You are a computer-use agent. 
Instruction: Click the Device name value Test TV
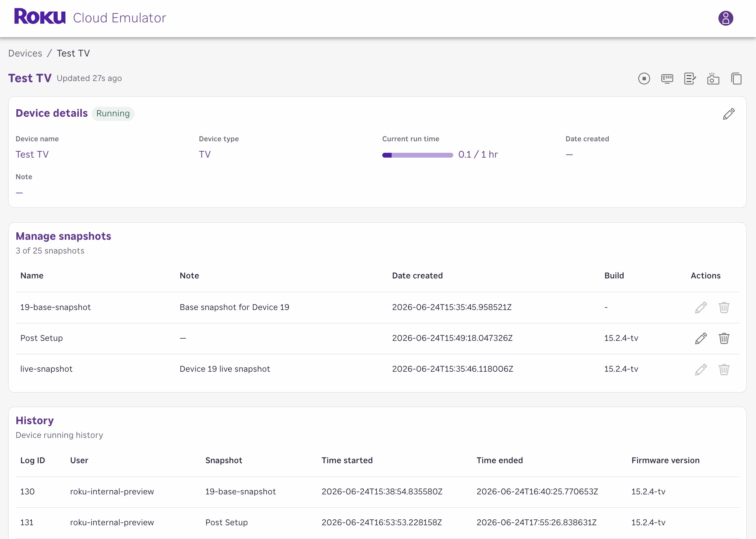[32, 154]
